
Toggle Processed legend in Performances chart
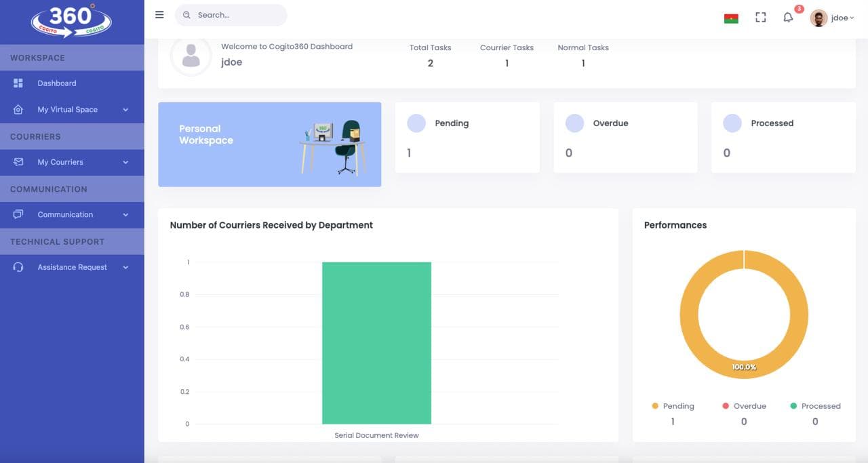pos(814,406)
